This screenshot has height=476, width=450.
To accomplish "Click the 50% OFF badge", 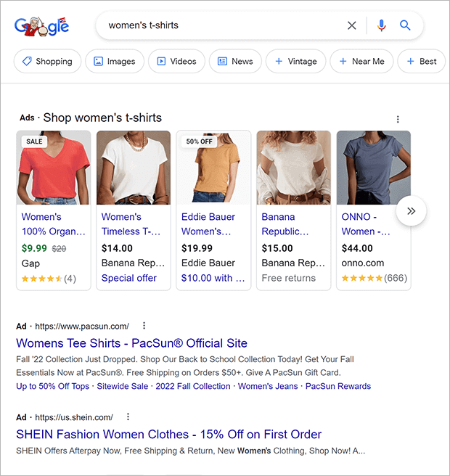I will (x=199, y=141).
